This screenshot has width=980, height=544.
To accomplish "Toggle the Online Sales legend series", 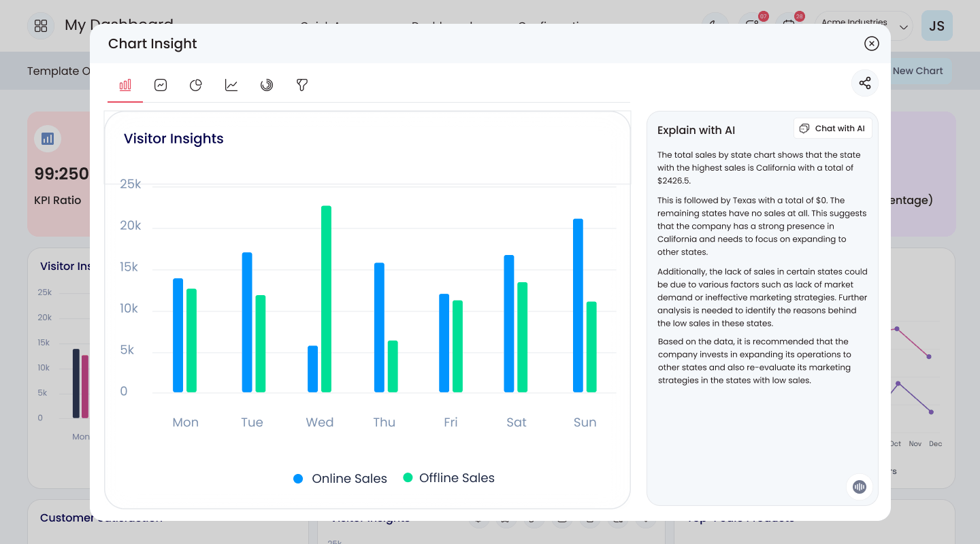I will point(340,479).
